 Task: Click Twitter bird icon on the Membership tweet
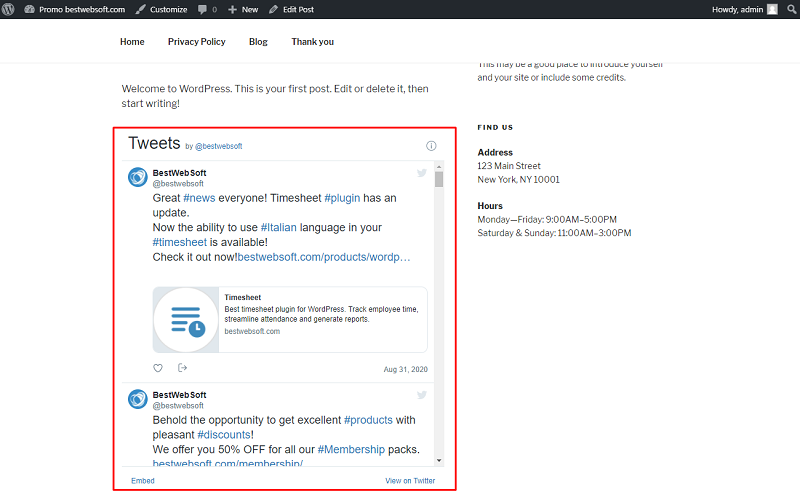(x=421, y=395)
